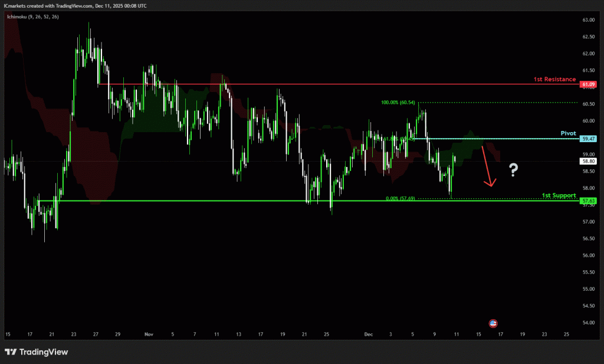The width and height of the screenshot is (604, 364).
Task: Click the 1st Resistance label
Action: (554, 79)
